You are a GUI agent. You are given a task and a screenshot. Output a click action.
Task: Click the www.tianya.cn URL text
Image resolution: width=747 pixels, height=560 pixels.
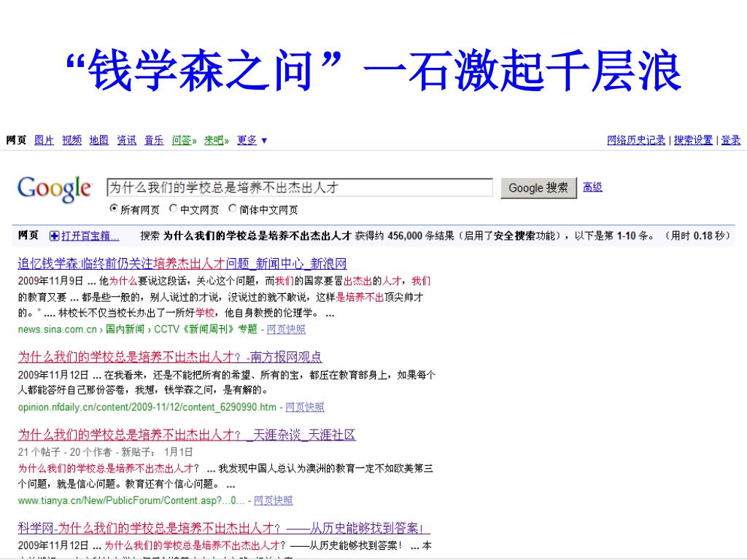point(131,500)
